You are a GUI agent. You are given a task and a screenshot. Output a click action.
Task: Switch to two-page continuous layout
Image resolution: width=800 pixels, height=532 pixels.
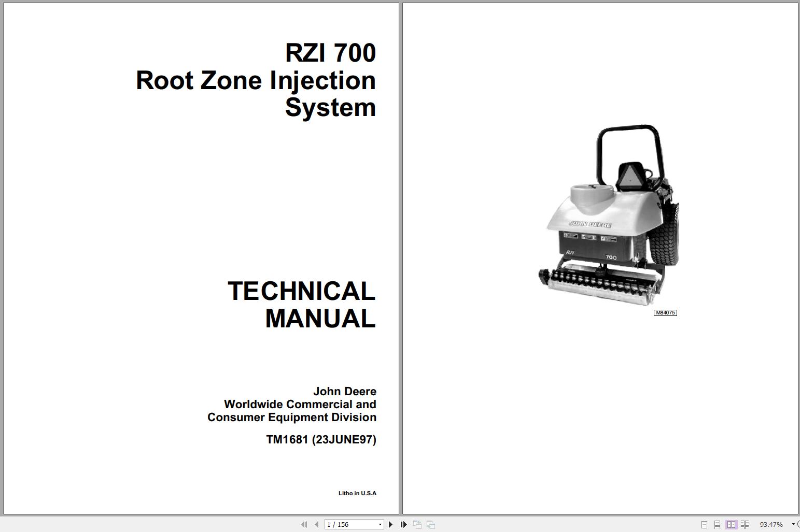coord(745,524)
